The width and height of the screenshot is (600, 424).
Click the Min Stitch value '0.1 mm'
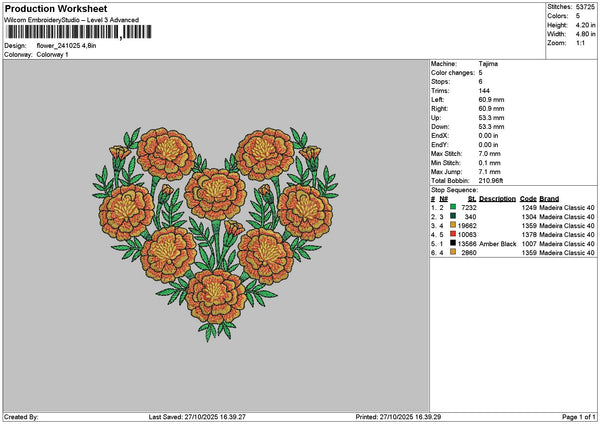click(489, 163)
